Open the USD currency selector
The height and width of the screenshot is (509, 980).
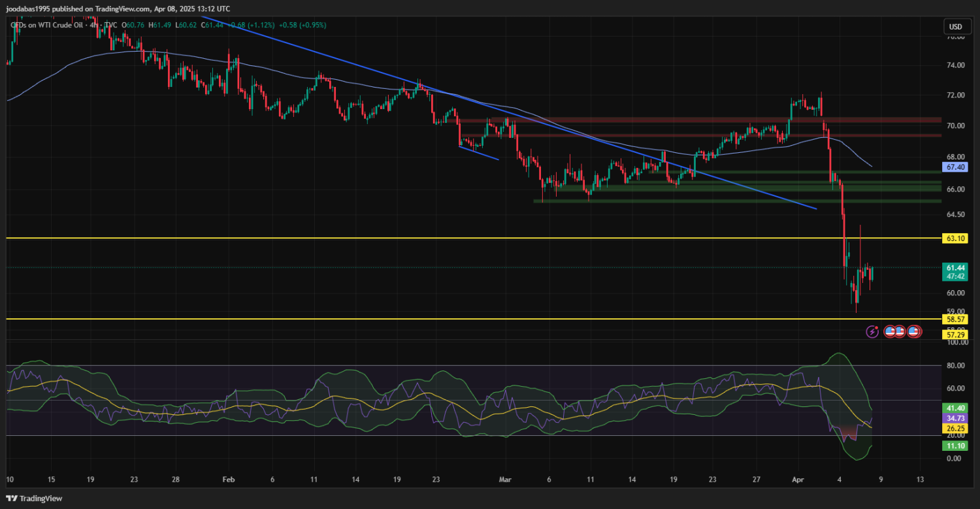pyautogui.click(x=955, y=27)
